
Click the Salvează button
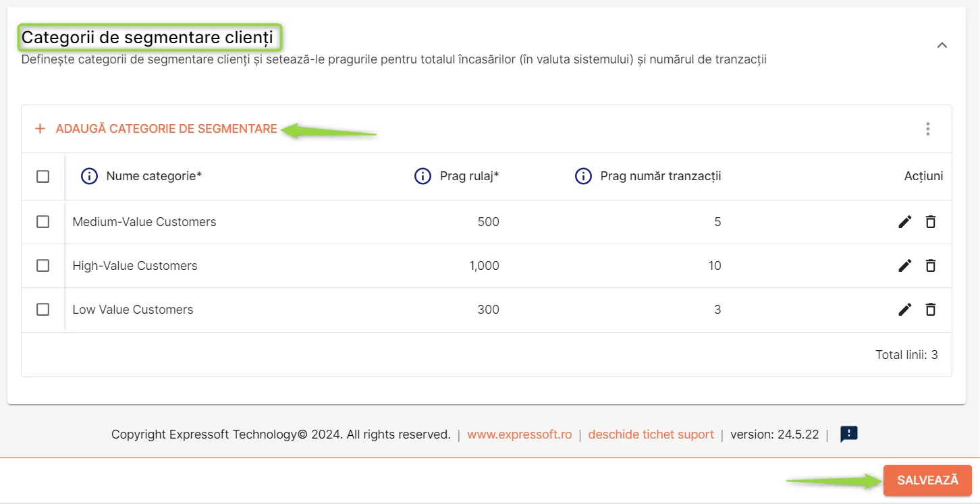(927, 480)
